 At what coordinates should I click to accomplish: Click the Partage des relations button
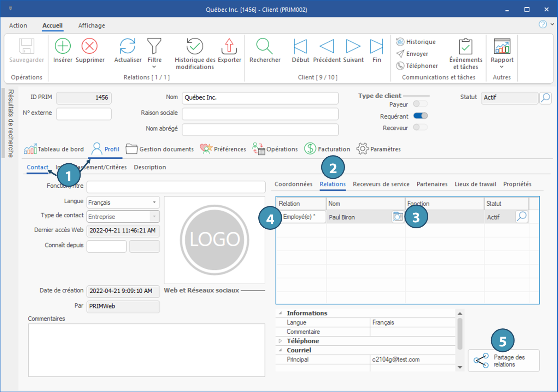(504, 361)
